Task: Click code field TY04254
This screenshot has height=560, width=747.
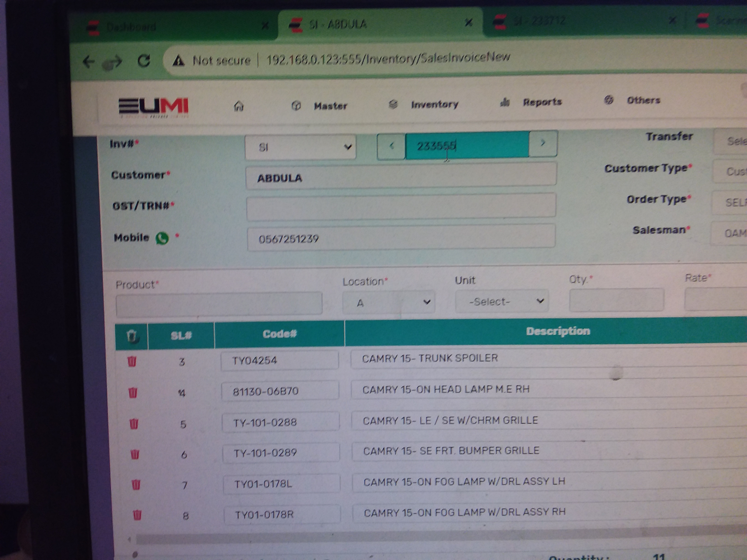Action: click(x=280, y=361)
